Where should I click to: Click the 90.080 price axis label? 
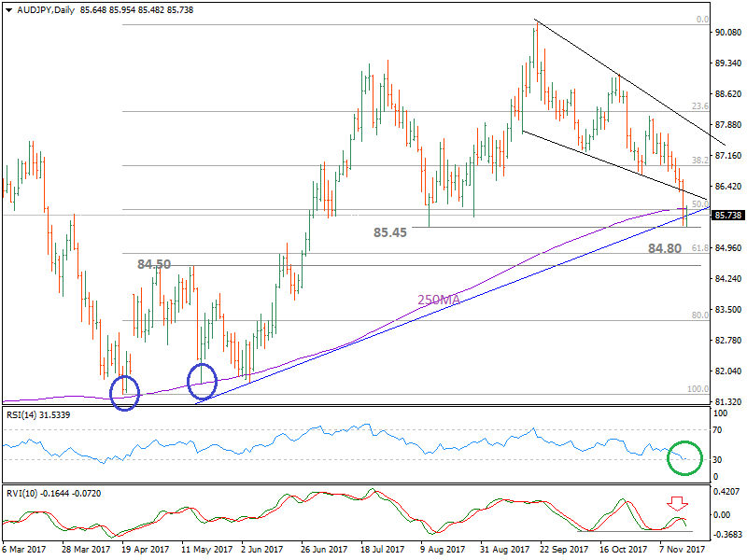tap(727, 33)
